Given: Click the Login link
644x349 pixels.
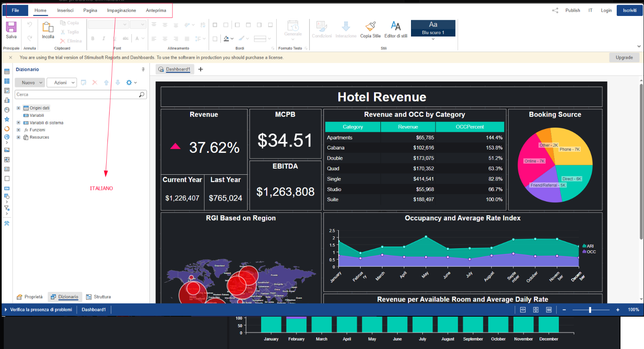Looking at the screenshot, I should tap(606, 10).
